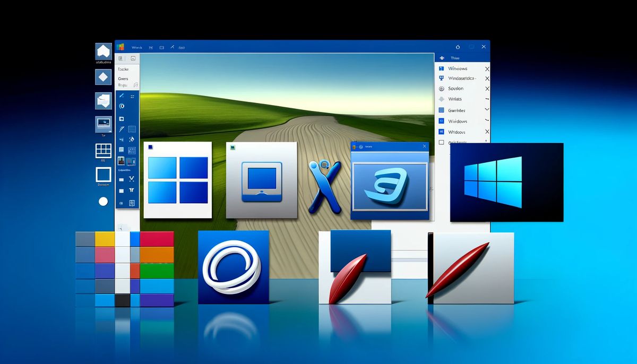The width and height of the screenshot is (637, 364).
Task: Pick the black swatch in the color palette
Action: pos(123,300)
